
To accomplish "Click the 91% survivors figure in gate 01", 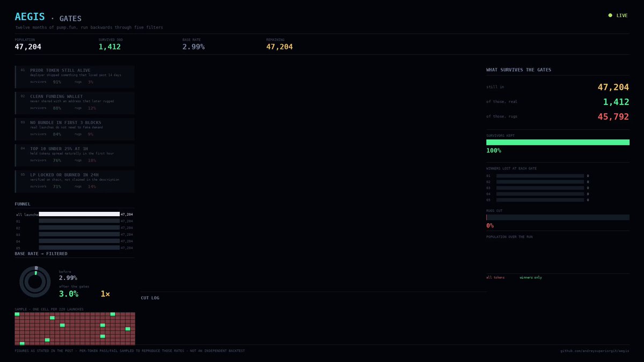I will pyautogui.click(x=57, y=82).
